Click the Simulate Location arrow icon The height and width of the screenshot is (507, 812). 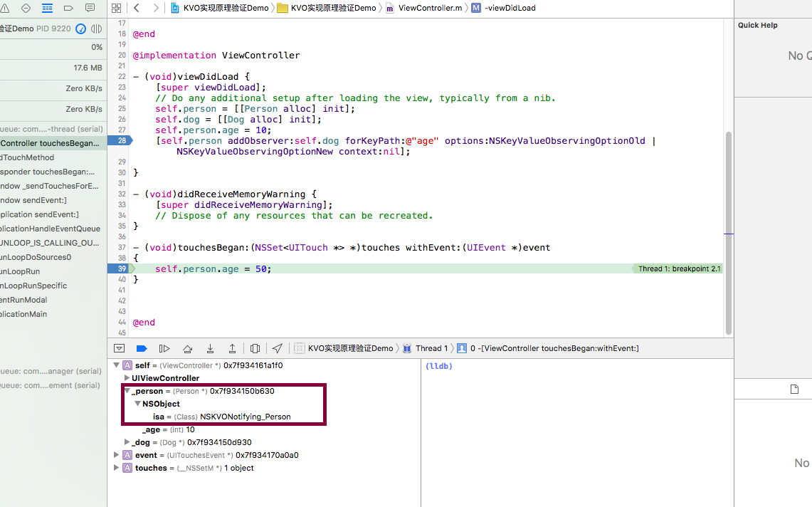click(x=277, y=348)
